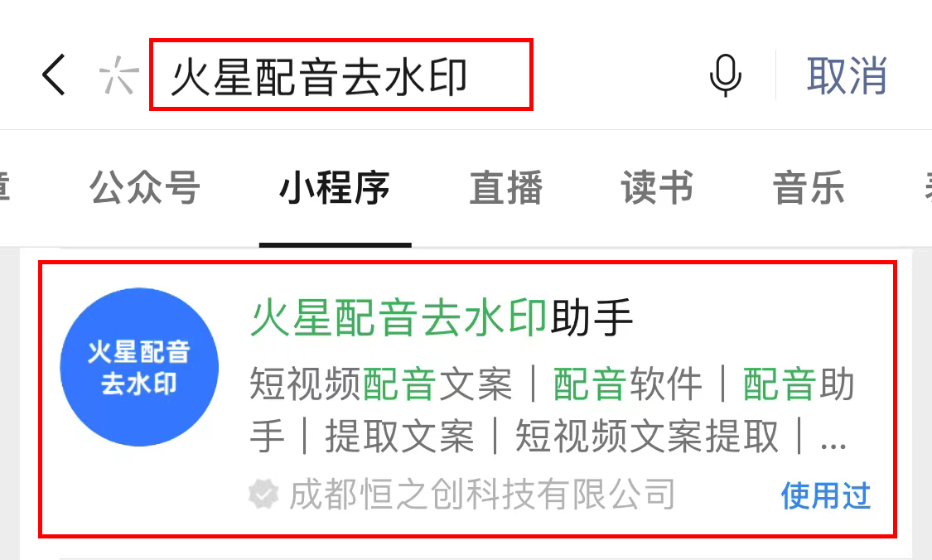This screenshot has height=560, width=932.
Task: Select the partially hidden tab at far left
Action: click(x=5, y=187)
